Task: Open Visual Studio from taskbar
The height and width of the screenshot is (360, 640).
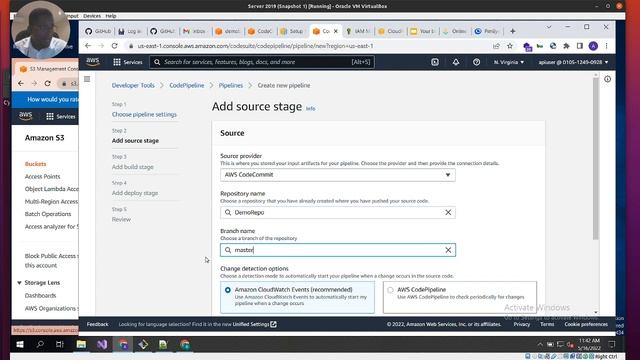Action: 102,344
